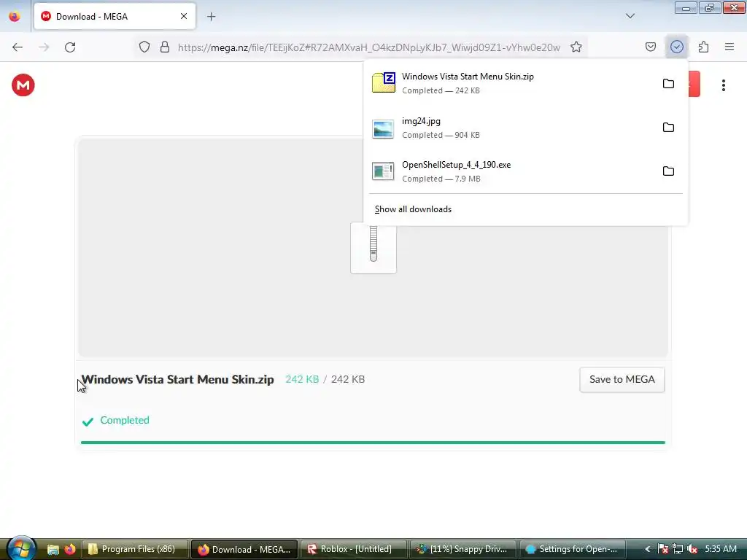Click the site security padlock icon
Viewport: 747px width, 560px height.
pos(165,47)
